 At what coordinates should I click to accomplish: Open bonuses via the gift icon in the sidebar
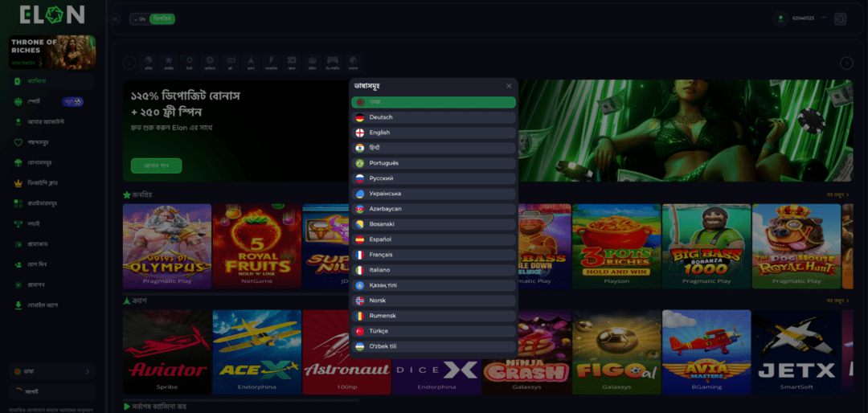pos(52,163)
